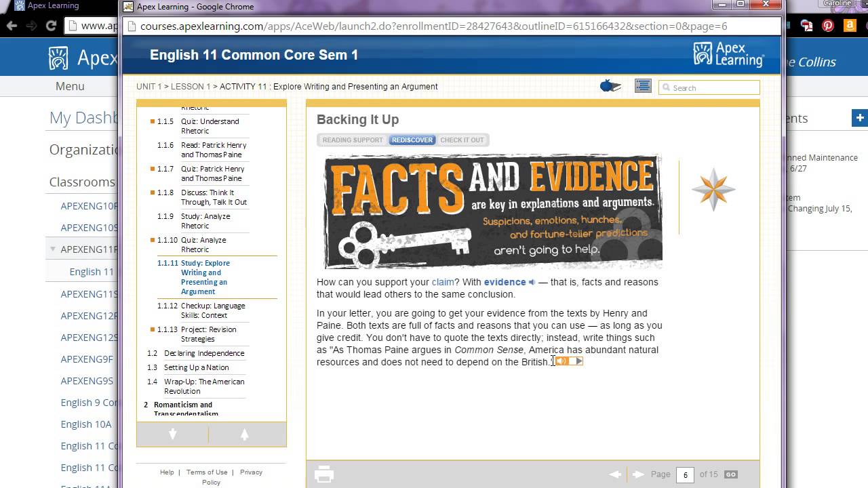Viewport: 868px width, 488px height.
Task: Open the apple and book icon
Action: [610, 86]
